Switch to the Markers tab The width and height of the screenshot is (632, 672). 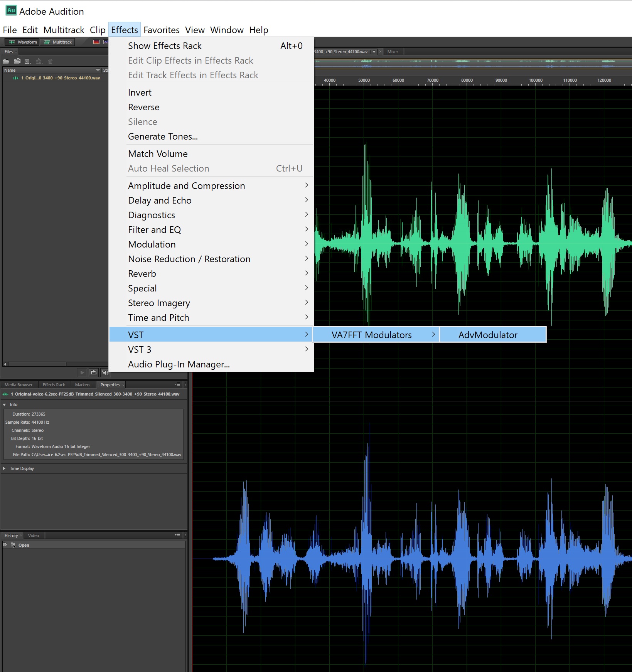(83, 385)
